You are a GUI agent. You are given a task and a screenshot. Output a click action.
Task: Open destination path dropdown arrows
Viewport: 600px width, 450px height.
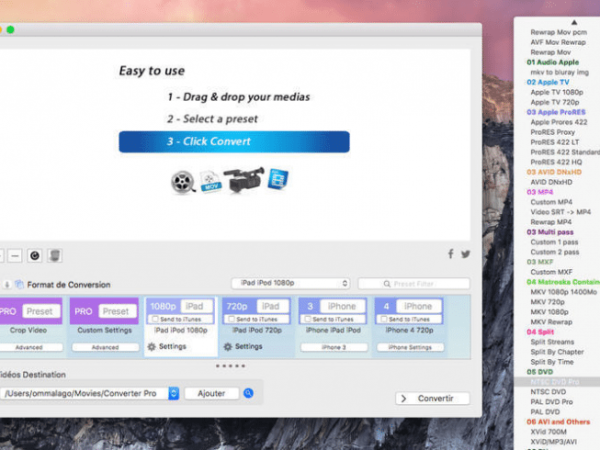174,393
